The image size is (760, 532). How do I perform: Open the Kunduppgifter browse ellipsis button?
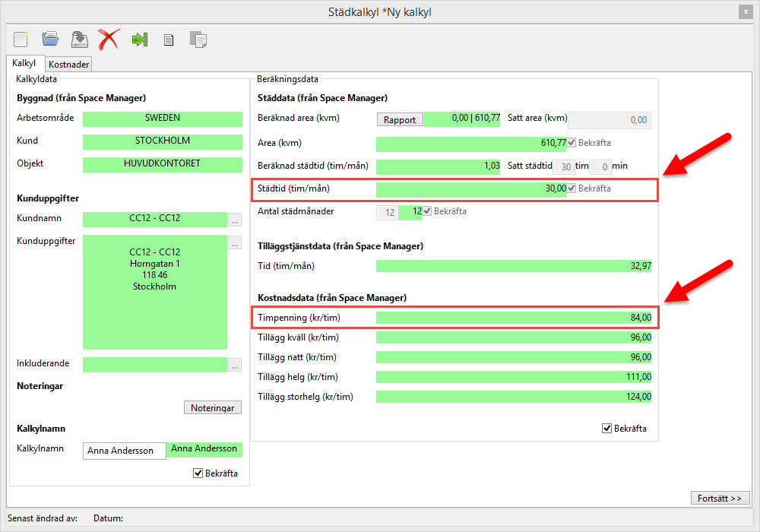[x=235, y=243]
